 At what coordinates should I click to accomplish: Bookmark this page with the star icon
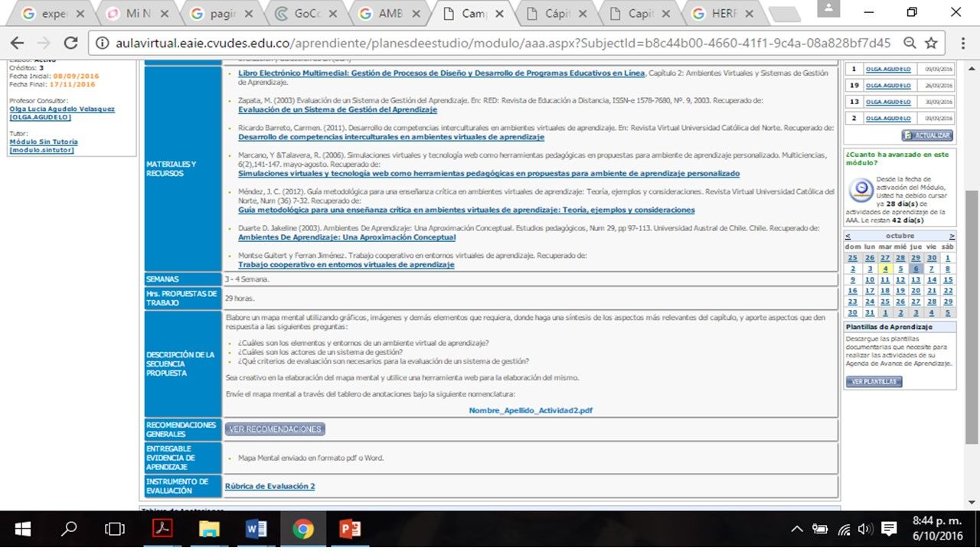[x=931, y=44]
